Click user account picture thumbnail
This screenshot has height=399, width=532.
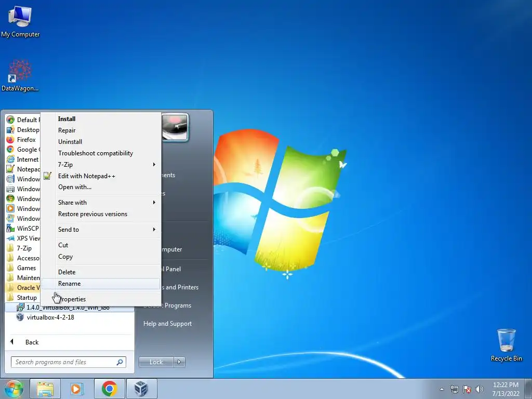(x=175, y=127)
